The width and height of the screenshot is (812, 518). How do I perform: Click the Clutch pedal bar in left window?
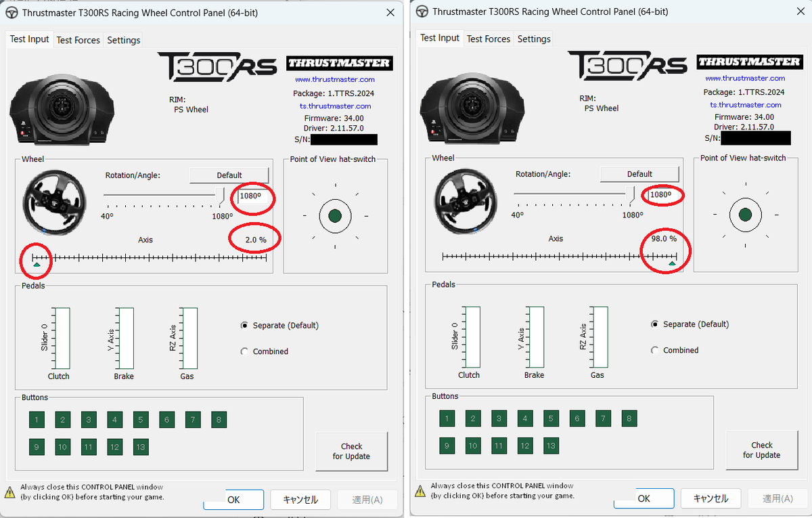62,339
